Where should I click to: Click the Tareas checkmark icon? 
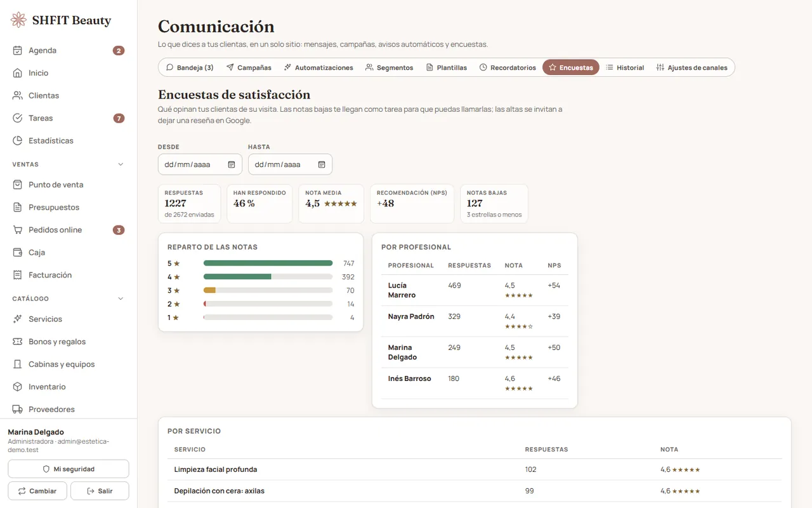click(18, 118)
